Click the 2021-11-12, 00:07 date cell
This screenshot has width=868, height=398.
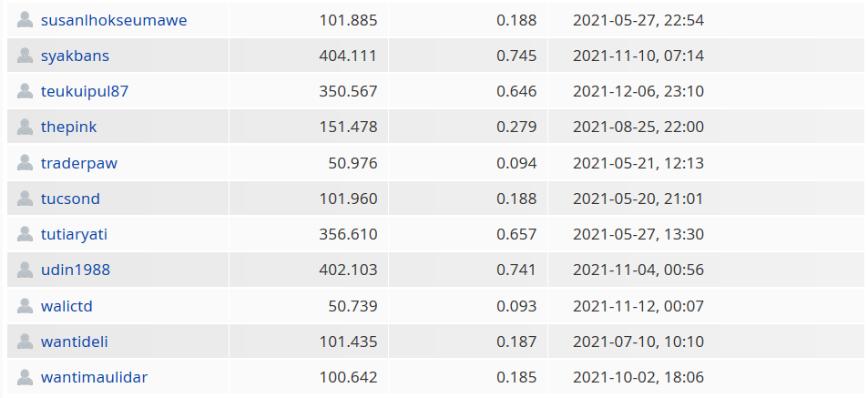point(638,306)
